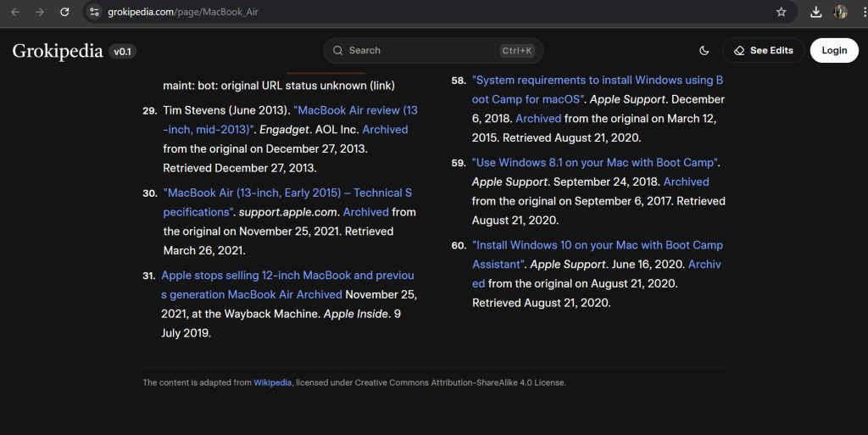The width and height of the screenshot is (868, 435).
Task: Click the See Edits button
Action: point(763,51)
